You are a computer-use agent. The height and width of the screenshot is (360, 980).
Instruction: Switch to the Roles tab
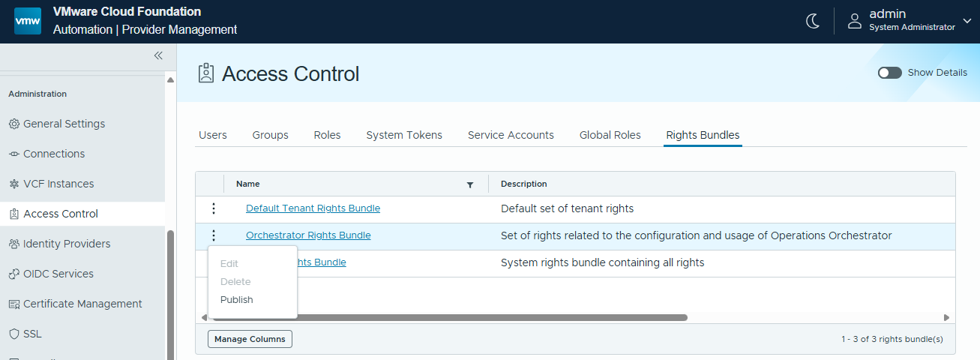pos(328,135)
